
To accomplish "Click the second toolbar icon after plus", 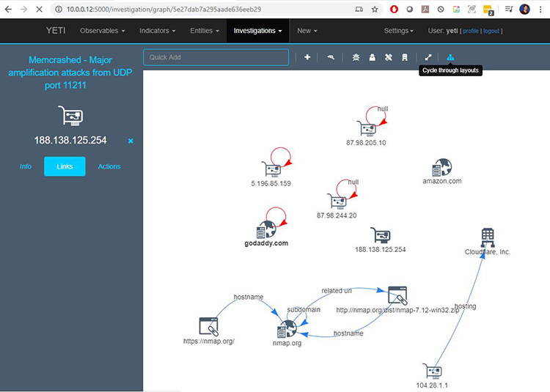I will (x=331, y=57).
